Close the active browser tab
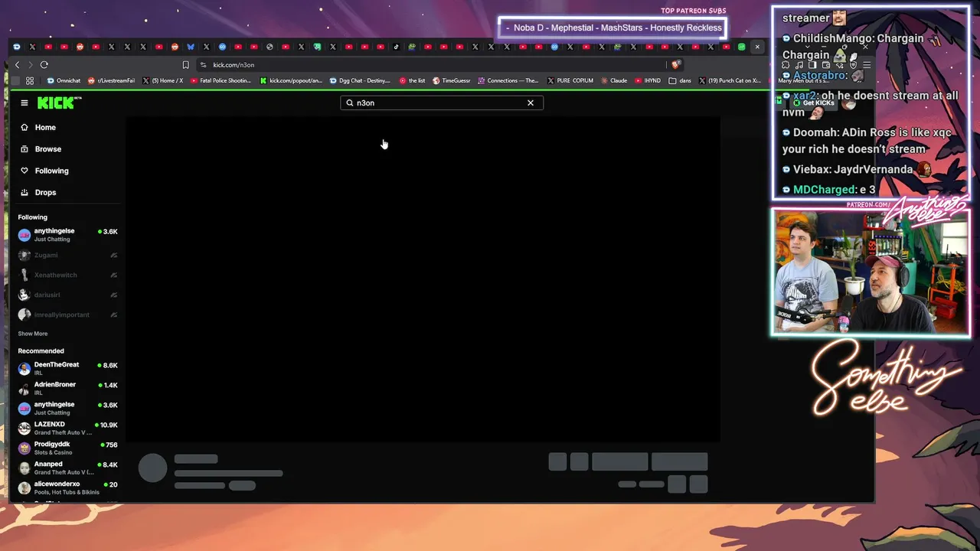This screenshot has width=980, height=551. click(757, 47)
